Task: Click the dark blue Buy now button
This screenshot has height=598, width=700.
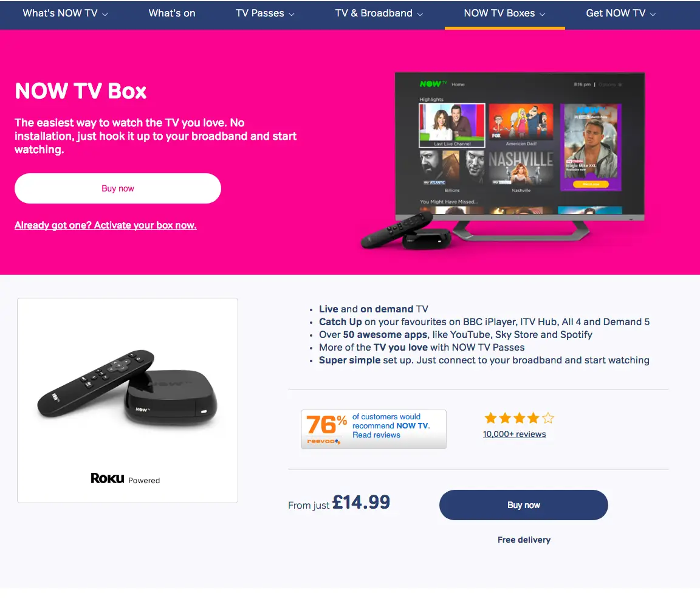Action: pyautogui.click(x=524, y=504)
